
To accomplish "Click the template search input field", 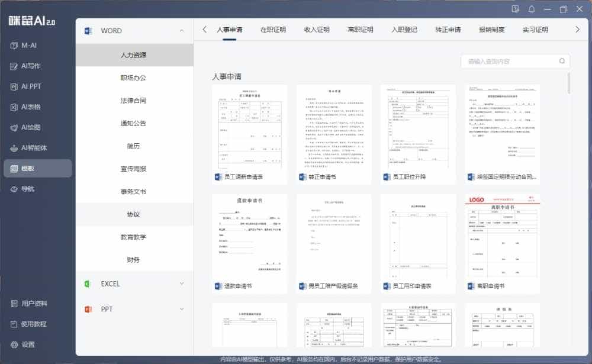I will coord(509,61).
